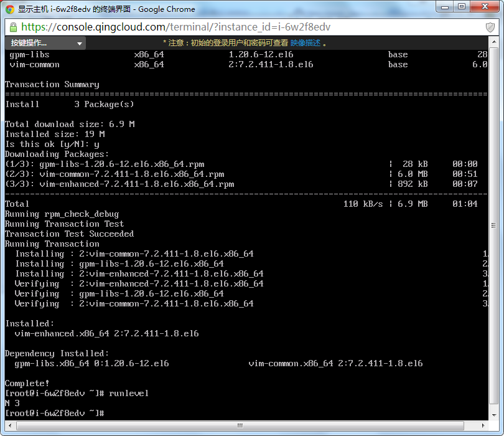Screen dimensions: 504x436
Task: Click 'Dependency Installed:' heading
Action: point(57,354)
